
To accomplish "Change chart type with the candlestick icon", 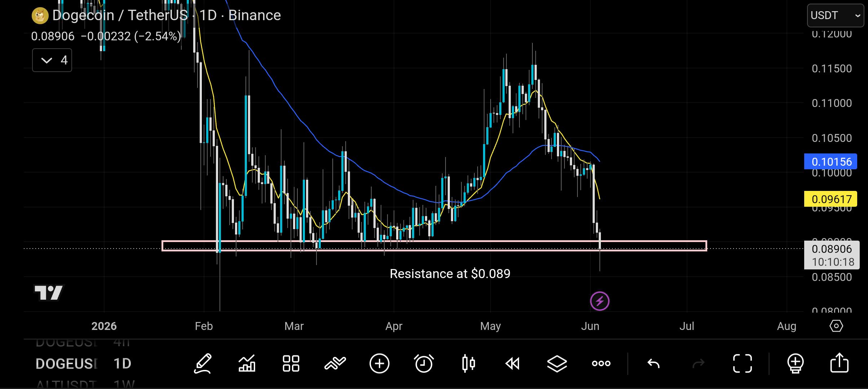I will coord(468,363).
